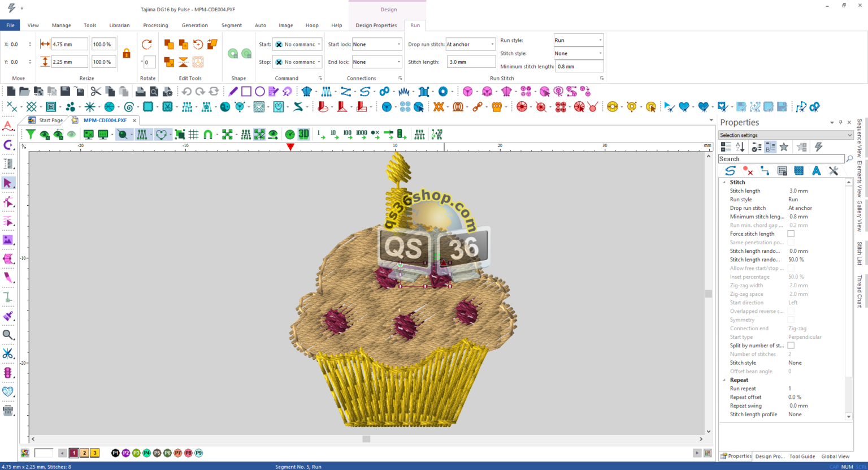Check the Split by number of stitches box
Screen dimensions: 868x470
pyautogui.click(x=791, y=346)
